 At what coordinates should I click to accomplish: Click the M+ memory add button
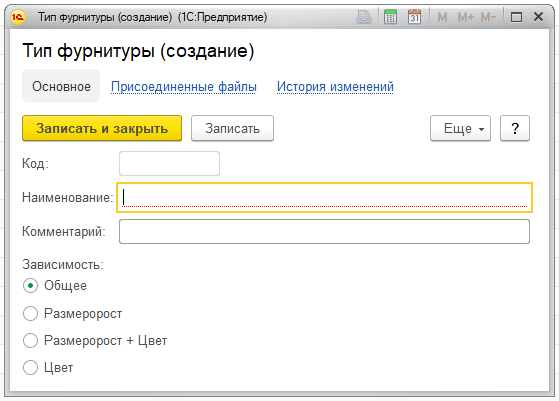coord(465,17)
